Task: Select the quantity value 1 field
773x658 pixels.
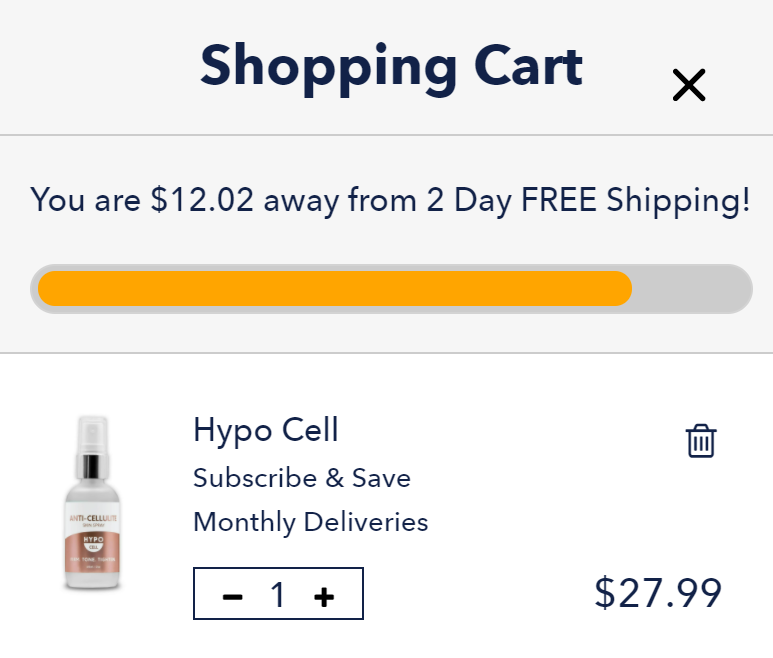Action: [x=278, y=596]
